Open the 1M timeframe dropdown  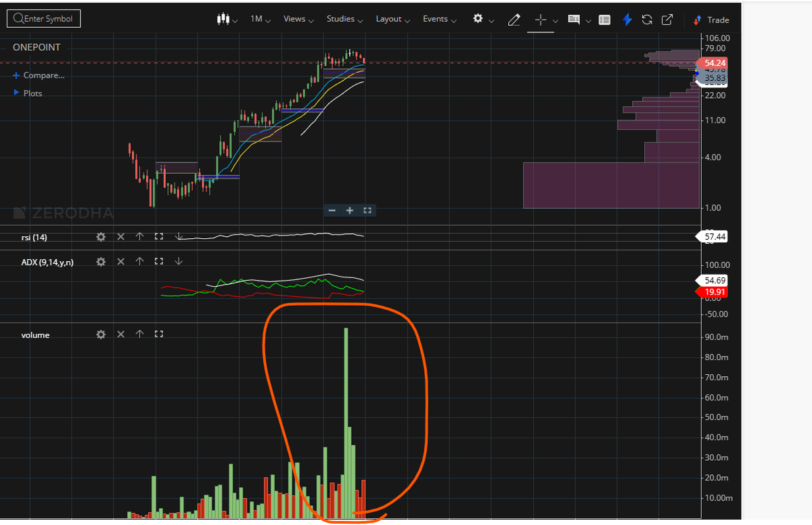(x=261, y=19)
